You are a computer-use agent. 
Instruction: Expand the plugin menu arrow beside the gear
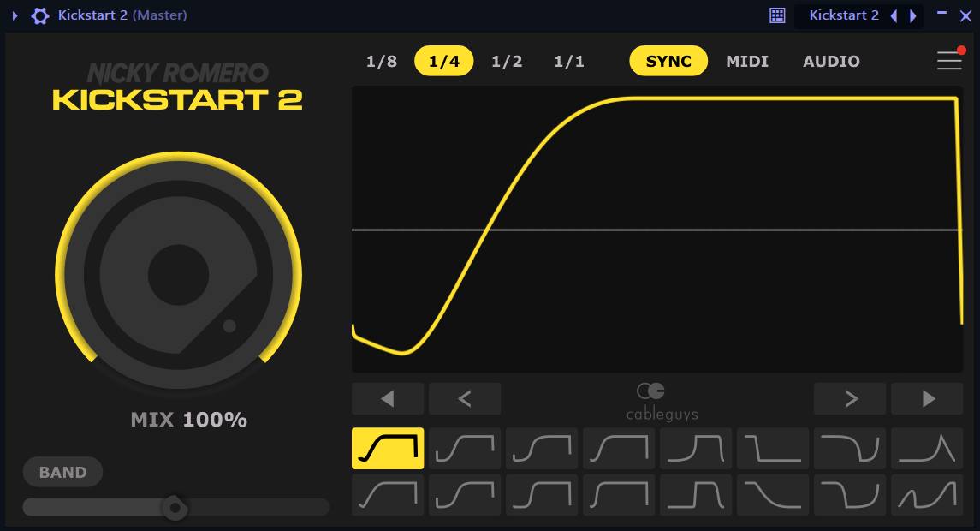[15, 15]
